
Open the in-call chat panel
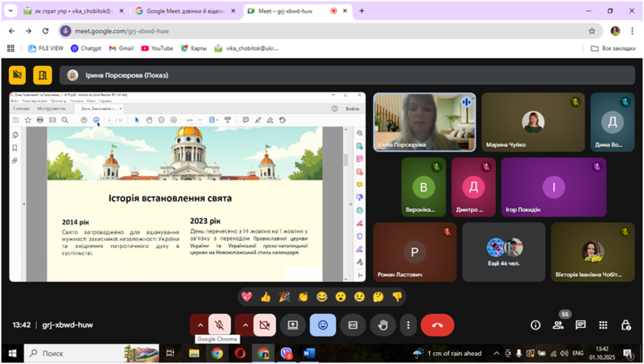click(580, 325)
